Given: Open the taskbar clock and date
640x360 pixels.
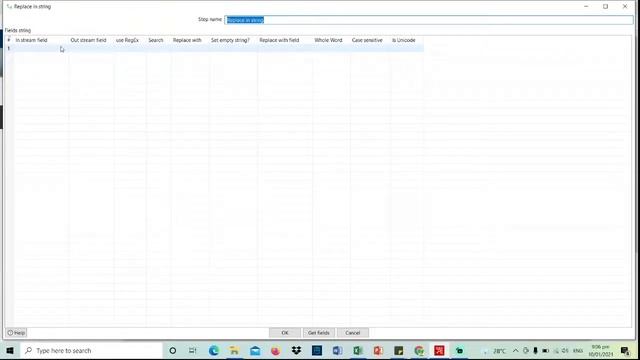Looking at the screenshot, I should (600, 351).
